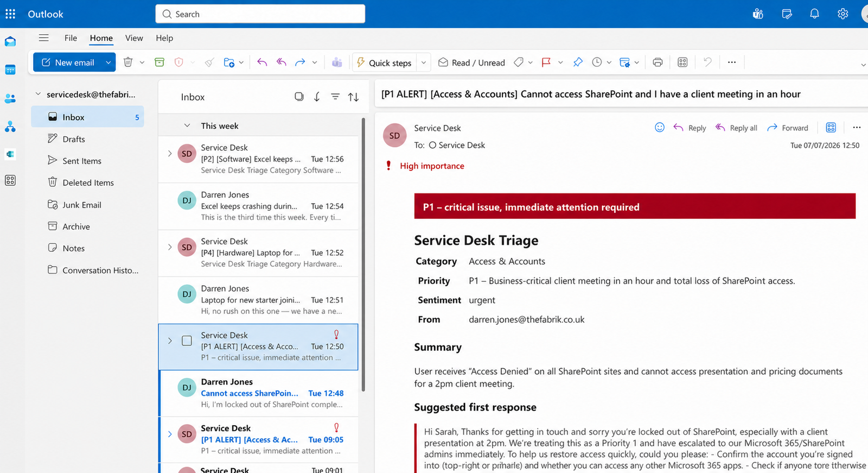Switch to the Home tab
Screen dimensions: 868x473
coord(101,38)
